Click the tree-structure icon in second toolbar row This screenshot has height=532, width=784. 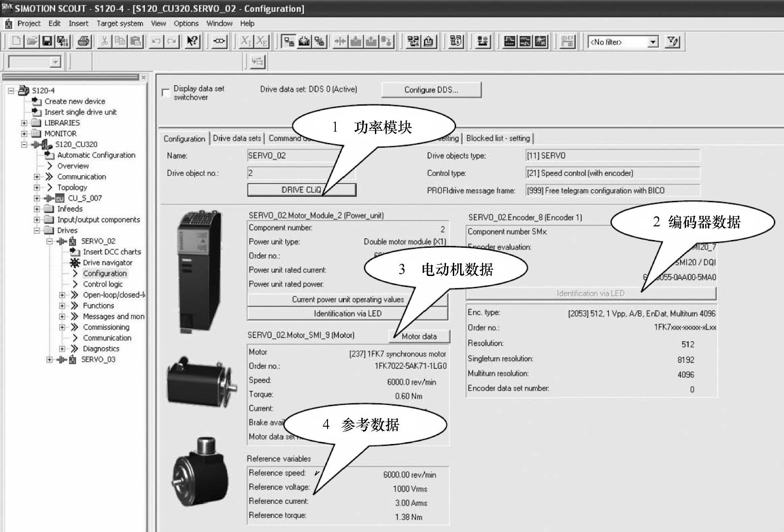click(258, 61)
